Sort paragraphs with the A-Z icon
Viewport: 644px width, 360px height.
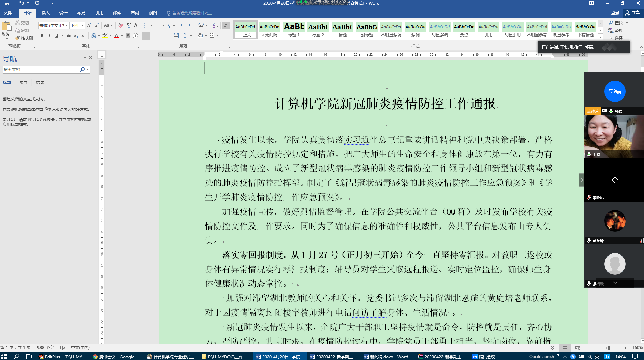click(215, 25)
